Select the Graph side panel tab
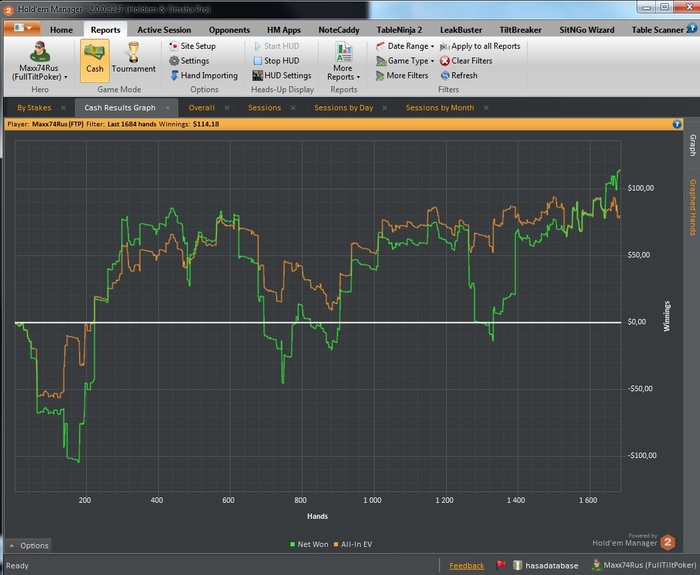This screenshot has height=575, width=700. pyautogui.click(x=692, y=146)
